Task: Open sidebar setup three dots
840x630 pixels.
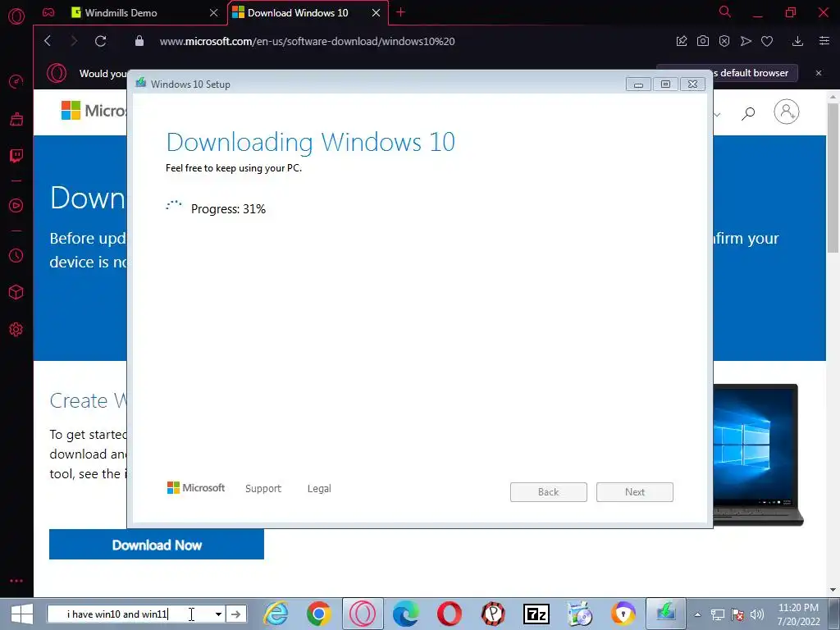Action: tap(16, 581)
